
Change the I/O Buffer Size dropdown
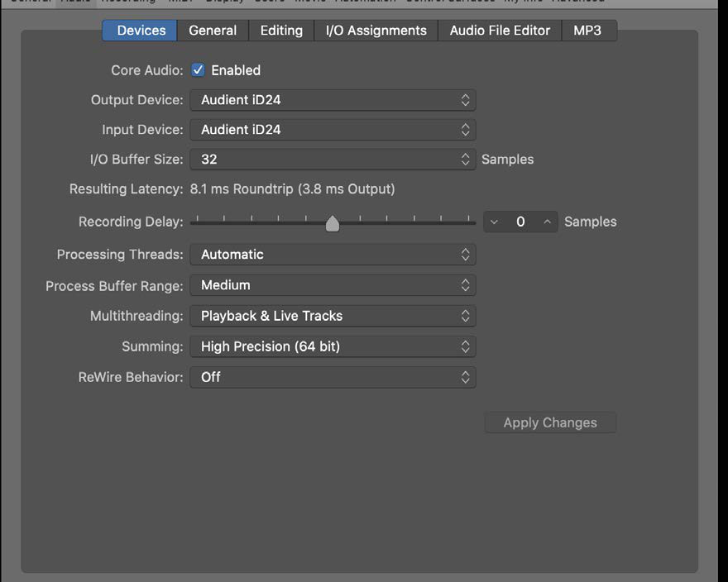coord(333,160)
